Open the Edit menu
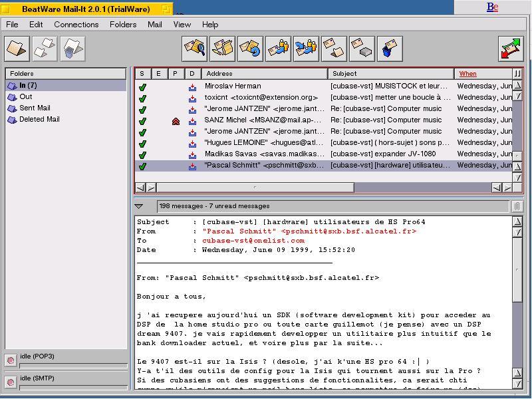This screenshot has height=399, width=532. coord(36,25)
